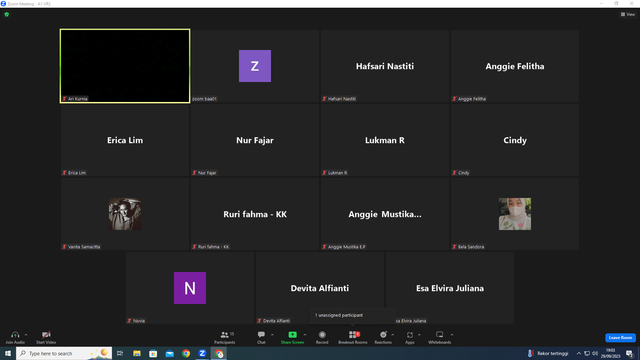Click muted mic icon next to Novia label

click(129, 321)
